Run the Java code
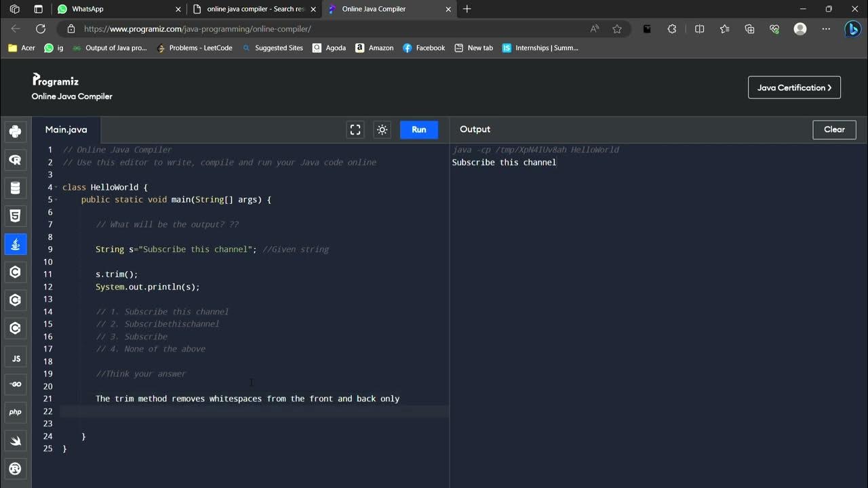Screen dimensions: 868x488 point(419,129)
